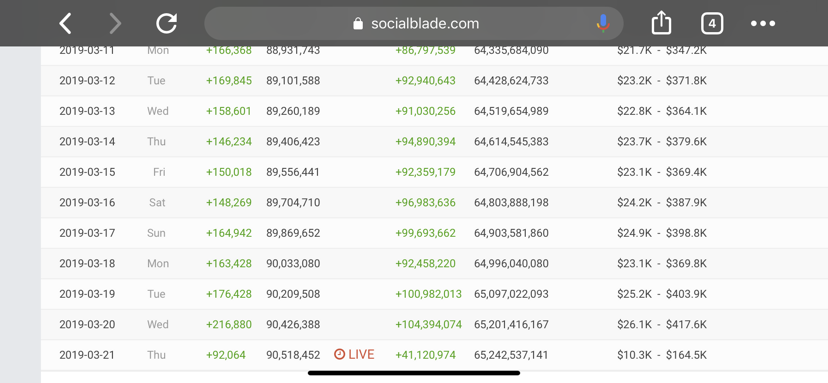The image size is (828, 383).
Task: Open the three-dot browser menu
Action: click(763, 24)
